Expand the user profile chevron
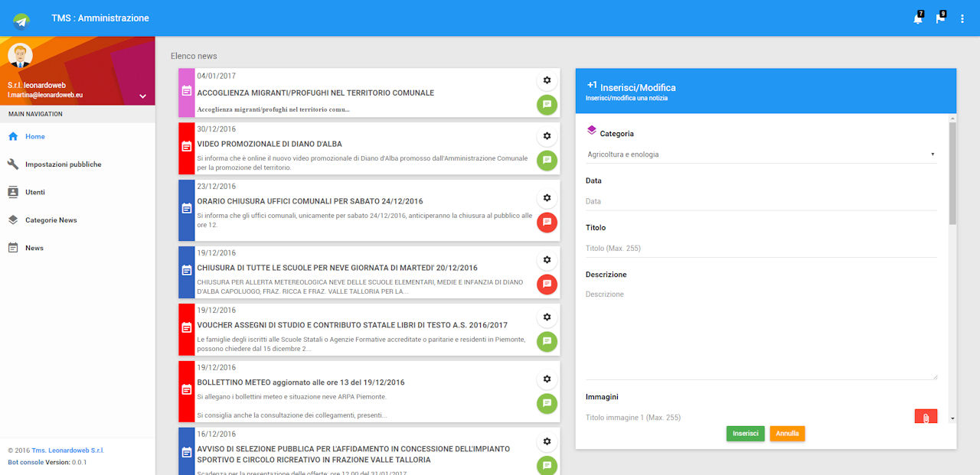 coord(142,96)
